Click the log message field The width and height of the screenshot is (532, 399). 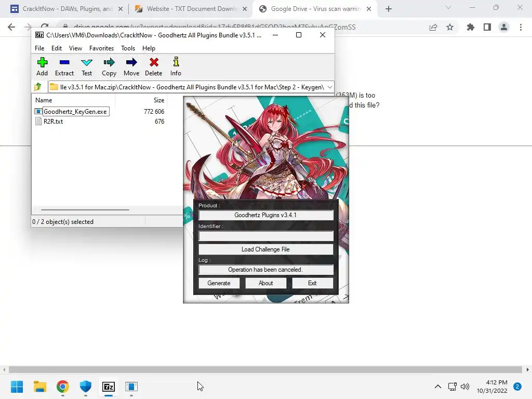click(x=265, y=270)
